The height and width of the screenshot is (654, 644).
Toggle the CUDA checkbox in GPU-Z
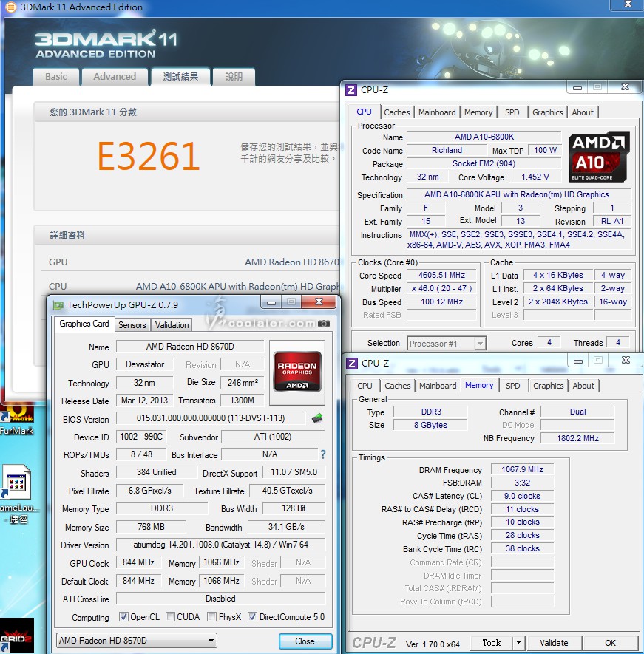(x=170, y=616)
